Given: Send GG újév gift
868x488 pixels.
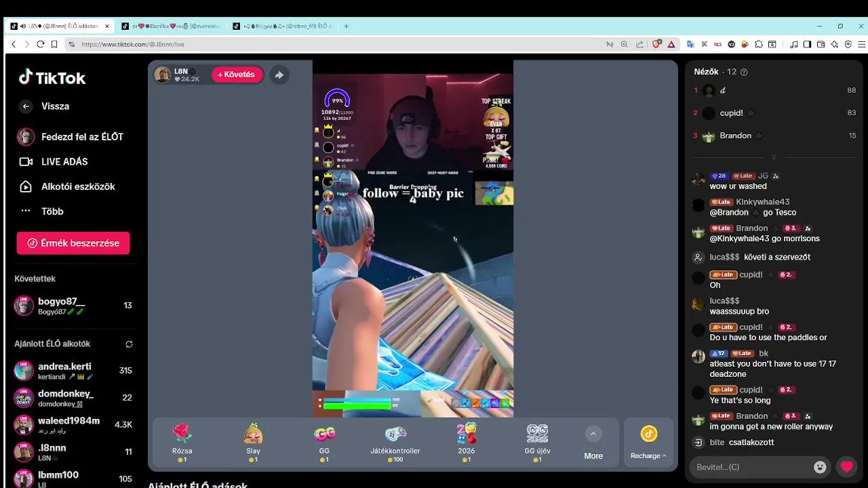Looking at the screenshot, I should point(537,443).
